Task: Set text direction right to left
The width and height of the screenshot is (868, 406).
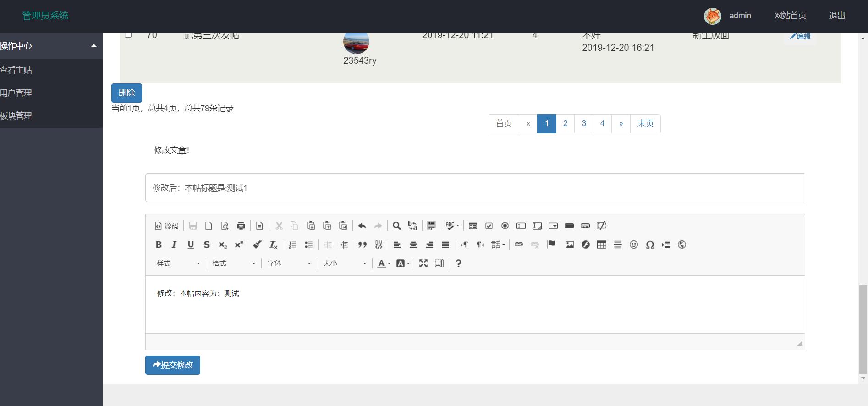Action: click(480, 245)
